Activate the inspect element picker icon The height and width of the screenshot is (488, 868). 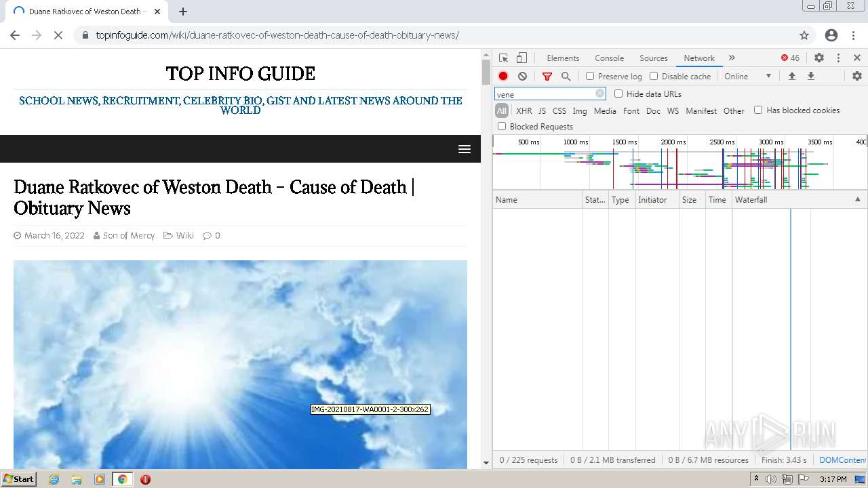pyautogui.click(x=503, y=58)
